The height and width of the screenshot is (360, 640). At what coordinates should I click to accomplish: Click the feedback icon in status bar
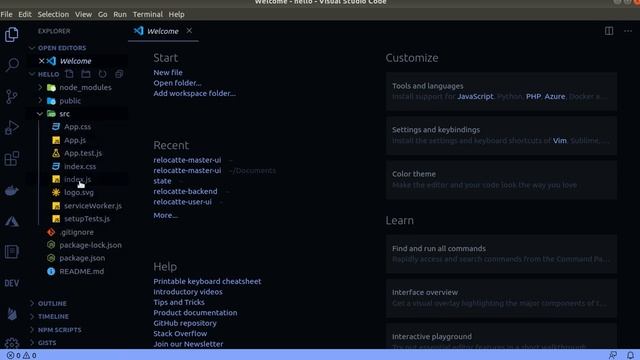point(613,356)
